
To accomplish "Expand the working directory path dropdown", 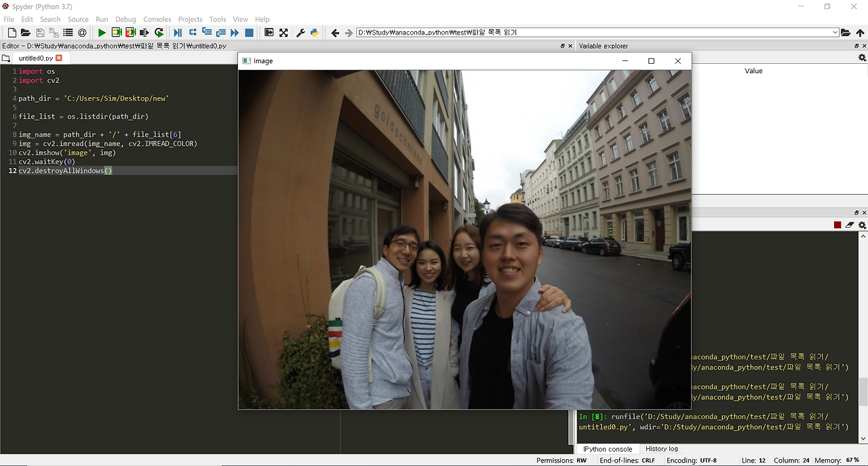I will point(835,33).
